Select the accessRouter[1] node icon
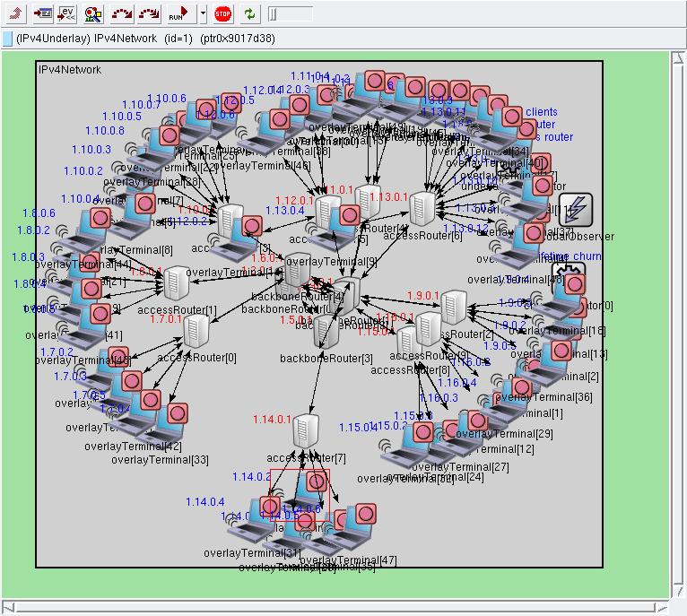 pyautogui.click(x=176, y=284)
